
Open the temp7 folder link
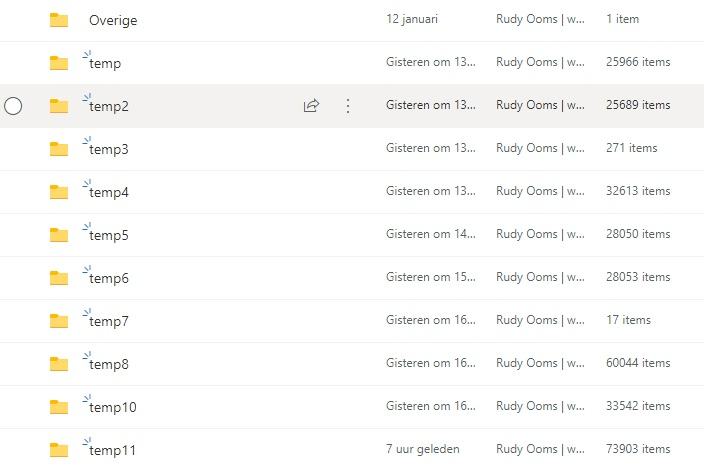[x=109, y=321]
